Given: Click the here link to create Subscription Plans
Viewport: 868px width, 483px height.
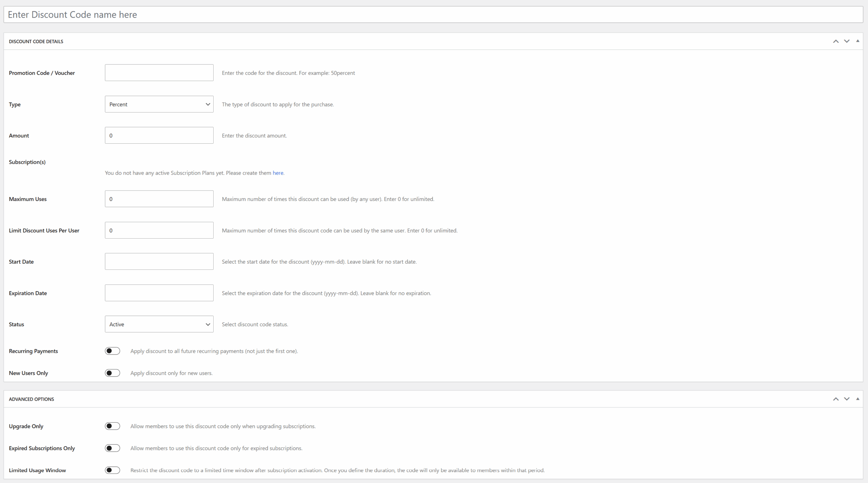Looking at the screenshot, I should [x=278, y=173].
